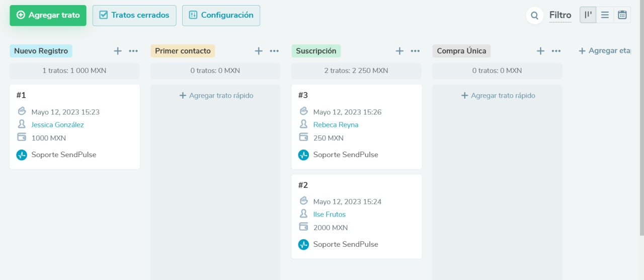Click the search magnifier icon
Image resolution: width=644 pixels, height=280 pixels.
[534, 15]
